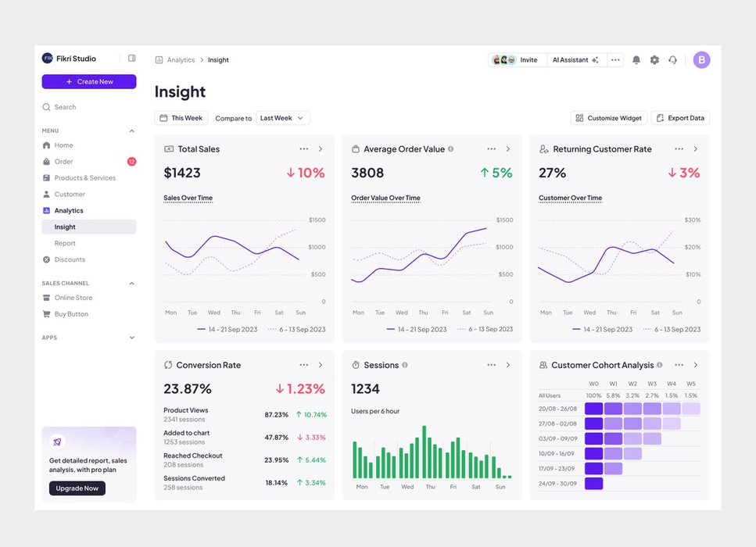Open notifications bell icon

(x=636, y=59)
